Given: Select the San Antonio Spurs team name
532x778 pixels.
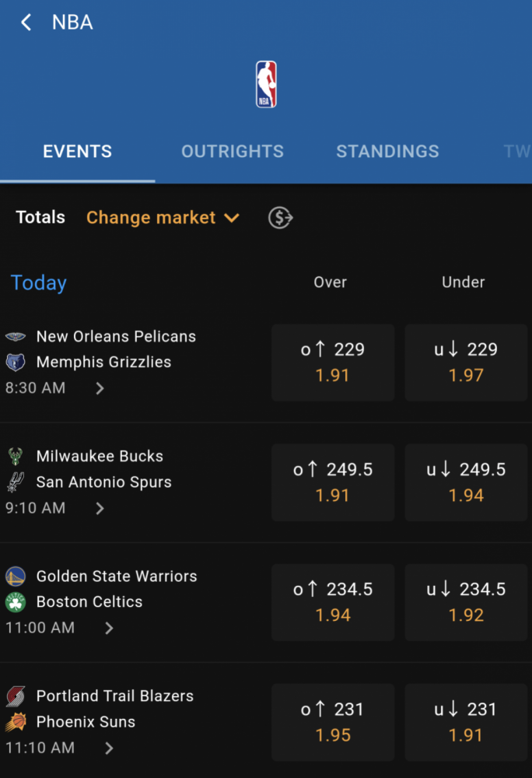Looking at the screenshot, I should 103,482.
